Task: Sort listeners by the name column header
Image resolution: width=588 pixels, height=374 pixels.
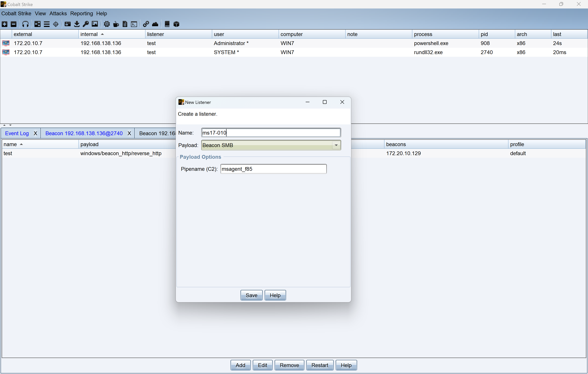Action: pos(10,144)
